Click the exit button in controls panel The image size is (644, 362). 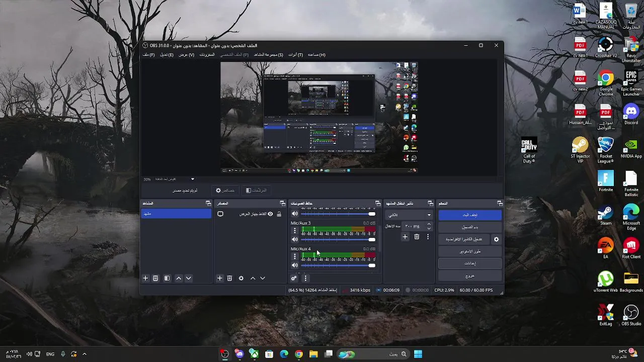coord(470,276)
